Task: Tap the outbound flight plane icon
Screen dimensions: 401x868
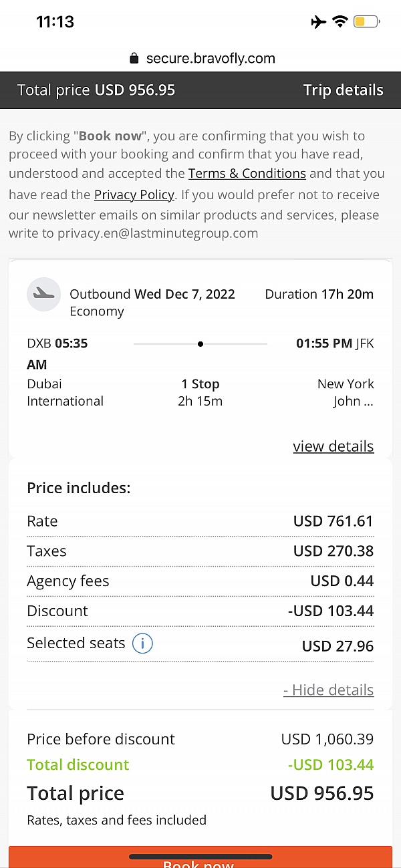Action: pos(44,294)
